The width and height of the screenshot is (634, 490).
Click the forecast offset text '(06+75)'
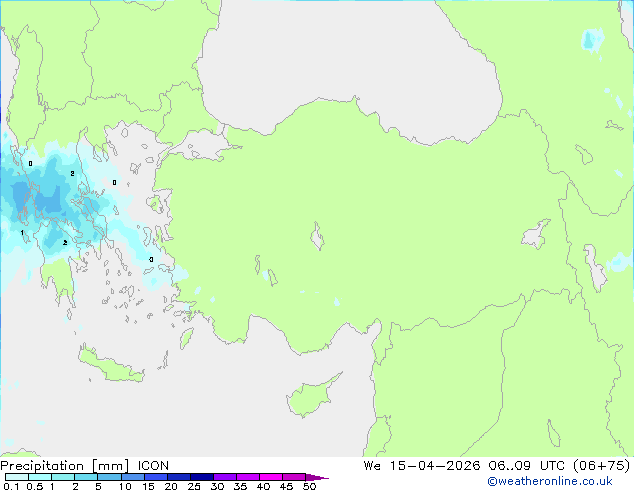602,465
